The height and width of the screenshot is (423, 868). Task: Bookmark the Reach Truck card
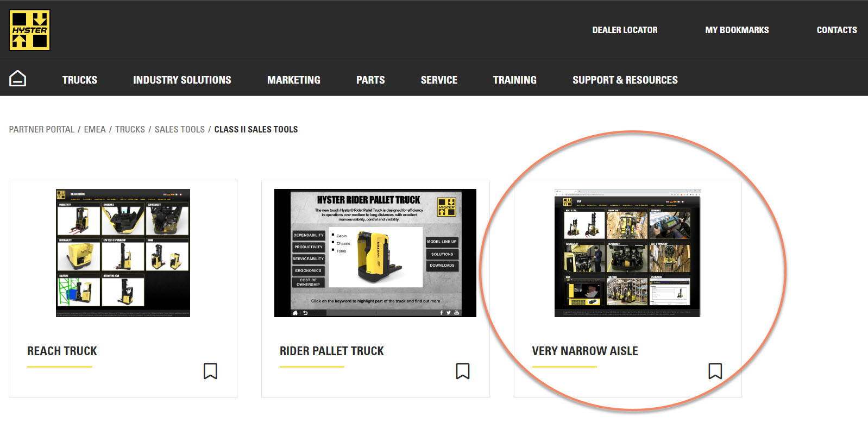pos(210,371)
